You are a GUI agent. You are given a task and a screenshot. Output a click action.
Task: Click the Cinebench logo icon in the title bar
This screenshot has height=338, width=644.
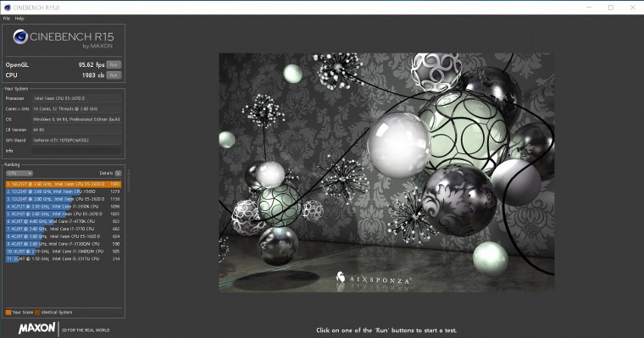[x=7, y=8]
